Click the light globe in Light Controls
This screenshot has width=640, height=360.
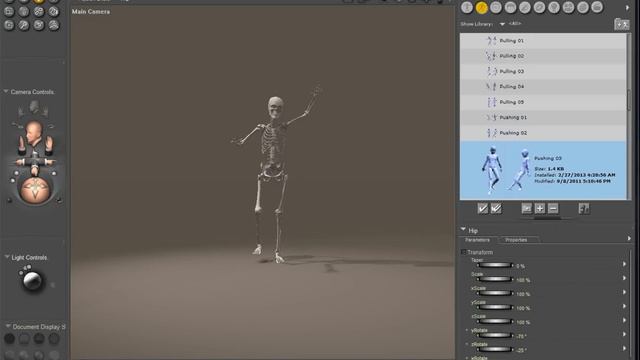[32, 280]
